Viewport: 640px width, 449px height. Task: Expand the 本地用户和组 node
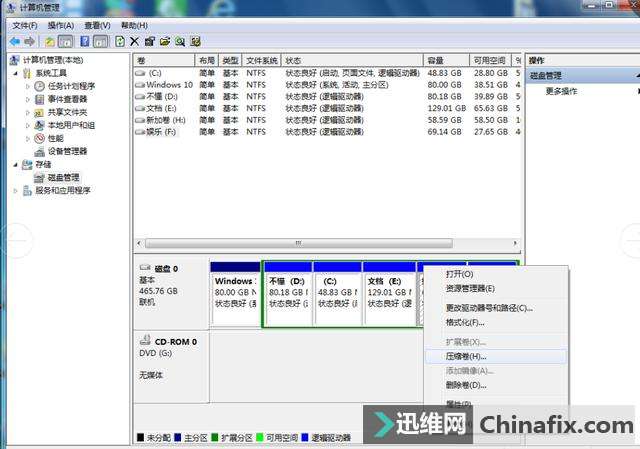28,125
